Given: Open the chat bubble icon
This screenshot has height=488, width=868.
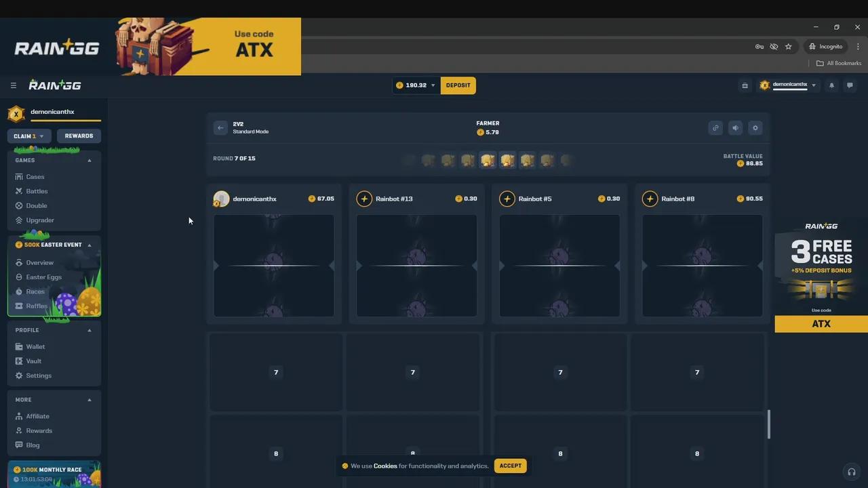Looking at the screenshot, I should (850, 85).
